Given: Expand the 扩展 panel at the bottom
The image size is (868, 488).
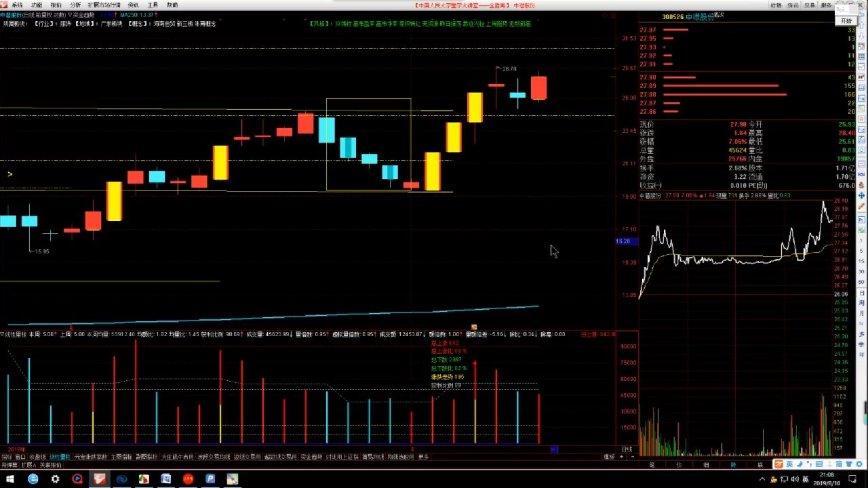Looking at the screenshot, I should coord(28,465).
